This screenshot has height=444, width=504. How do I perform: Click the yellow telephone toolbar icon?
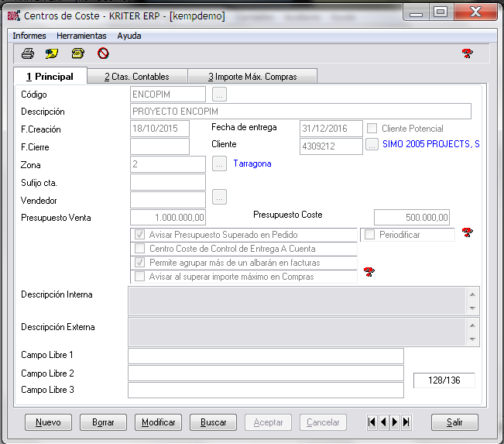click(x=78, y=53)
